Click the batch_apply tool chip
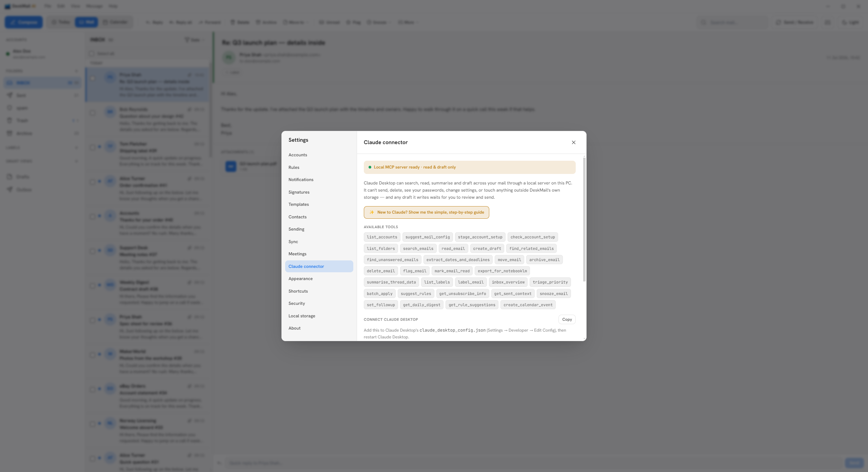 379,294
